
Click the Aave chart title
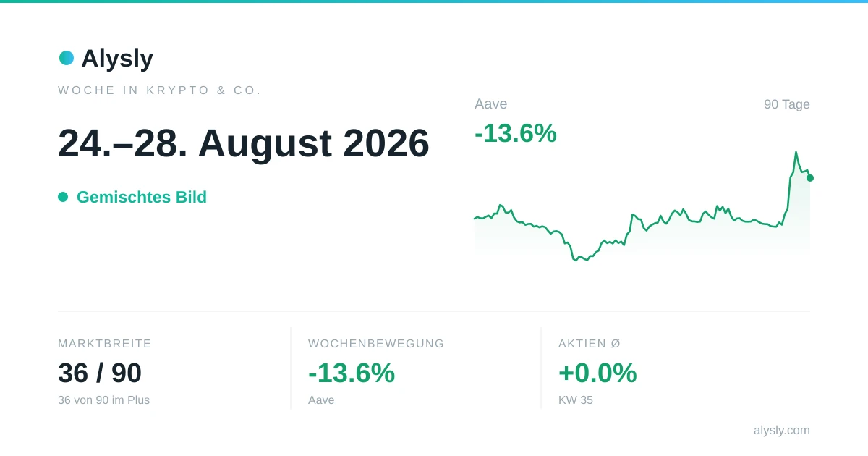click(x=491, y=104)
